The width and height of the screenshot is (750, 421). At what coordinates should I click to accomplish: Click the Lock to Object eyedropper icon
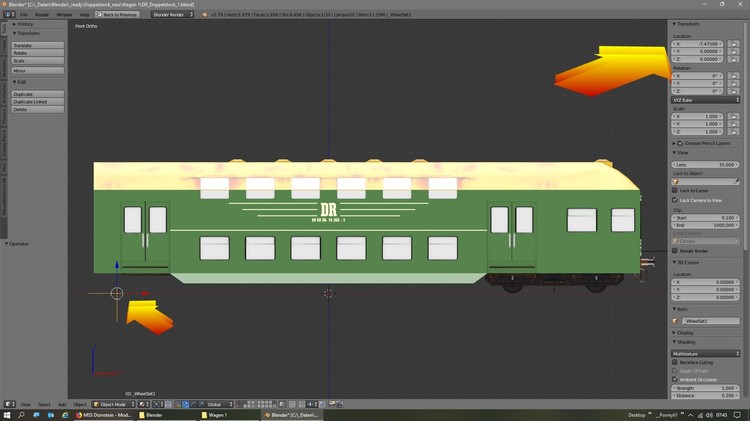click(x=737, y=182)
